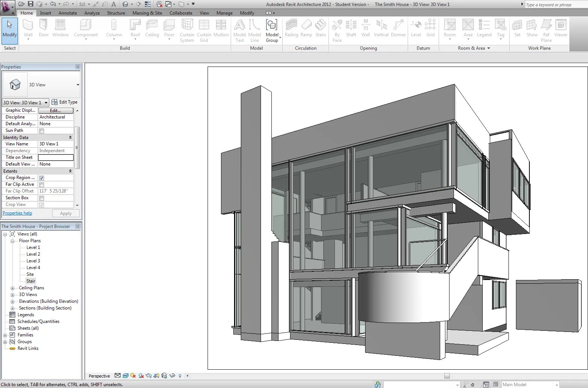Click the Open file icon in quick access toolbar
This screenshot has width=588, height=388.
22,4
